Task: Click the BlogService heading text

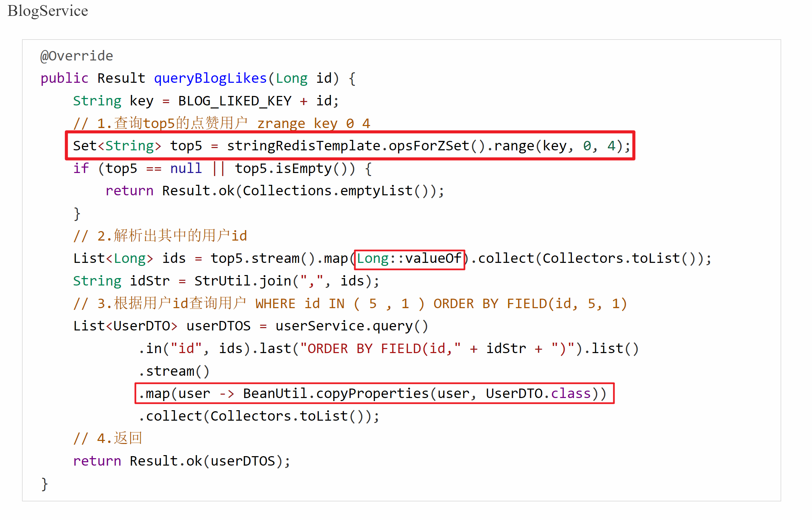Action: [48, 11]
